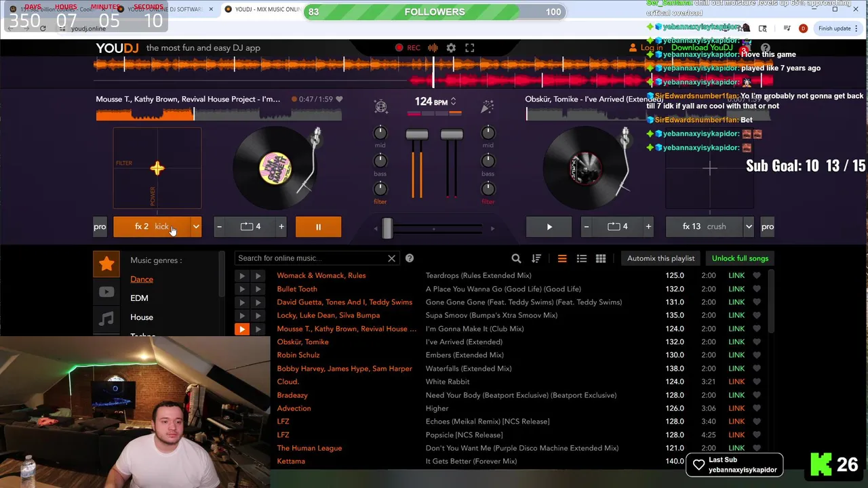This screenshot has height=488, width=868.
Task: Open LINK for Teardrops track
Action: (736, 276)
